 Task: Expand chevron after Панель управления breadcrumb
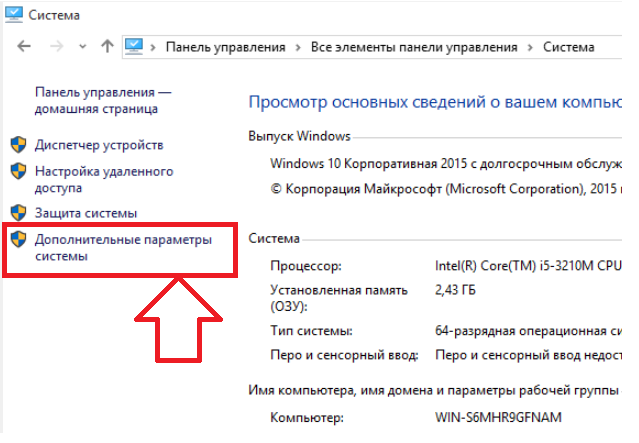tap(298, 48)
